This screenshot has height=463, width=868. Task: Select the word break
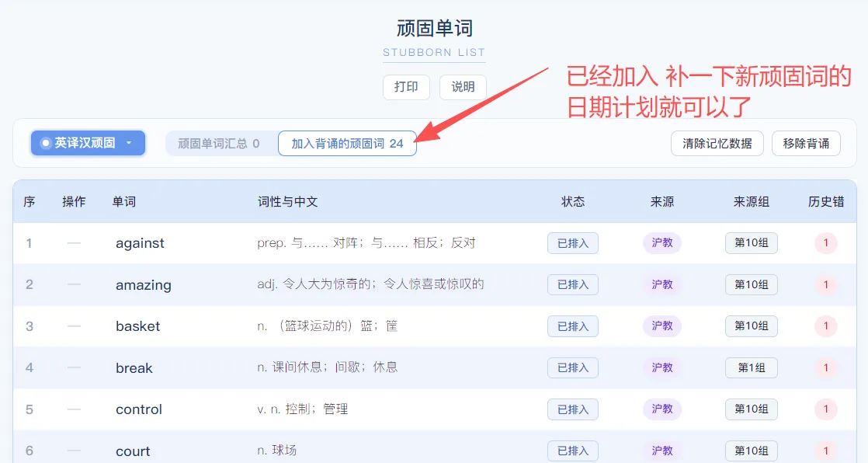134,367
